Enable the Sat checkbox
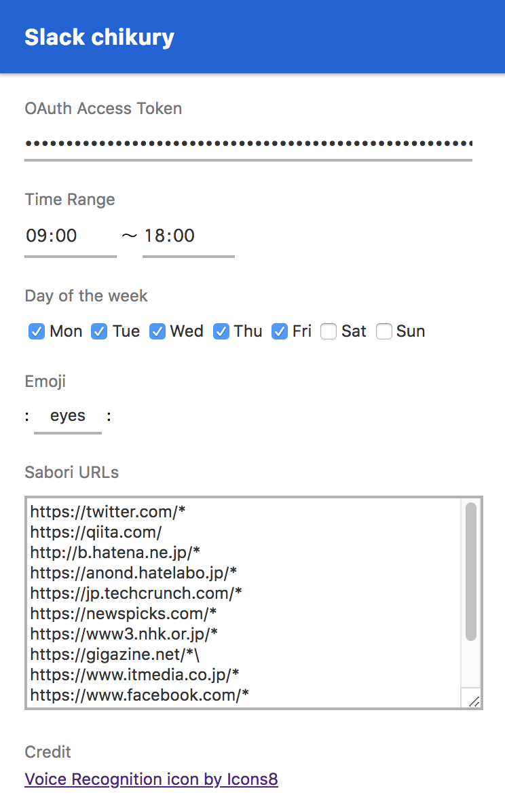The width and height of the screenshot is (505, 812). pyautogui.click(x=329, y=331)
